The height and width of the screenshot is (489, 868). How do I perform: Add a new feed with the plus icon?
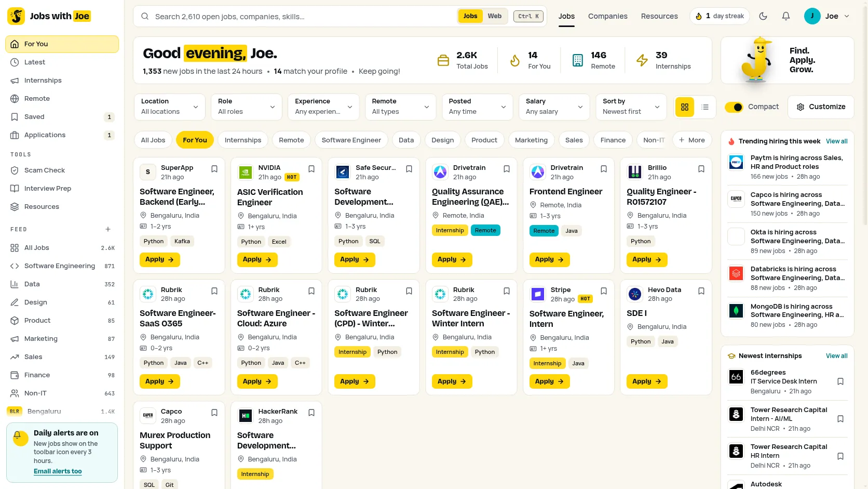[x=108, y=229]
